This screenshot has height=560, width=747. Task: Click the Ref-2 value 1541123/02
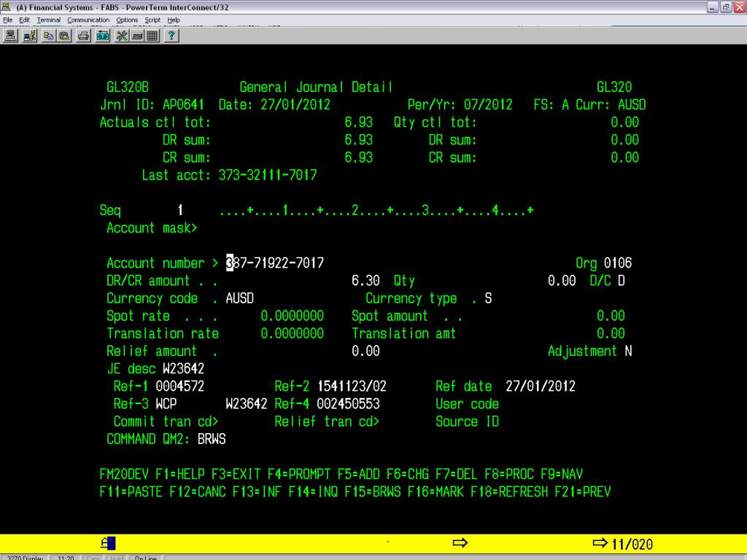pos(352,386)
